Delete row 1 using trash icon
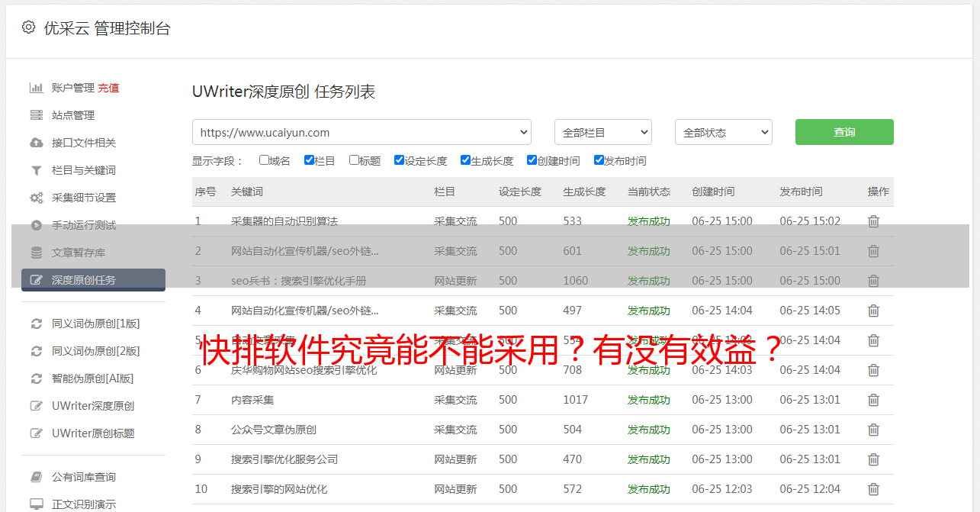980x512 pixels. tap(873, 221)
